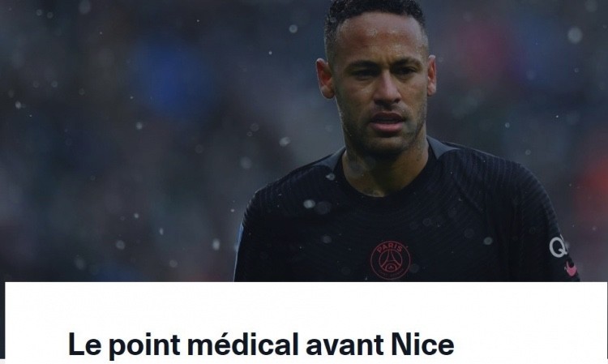
Task: Open the "Le point médical avant Nice" headline
Action: click(260, 345)
